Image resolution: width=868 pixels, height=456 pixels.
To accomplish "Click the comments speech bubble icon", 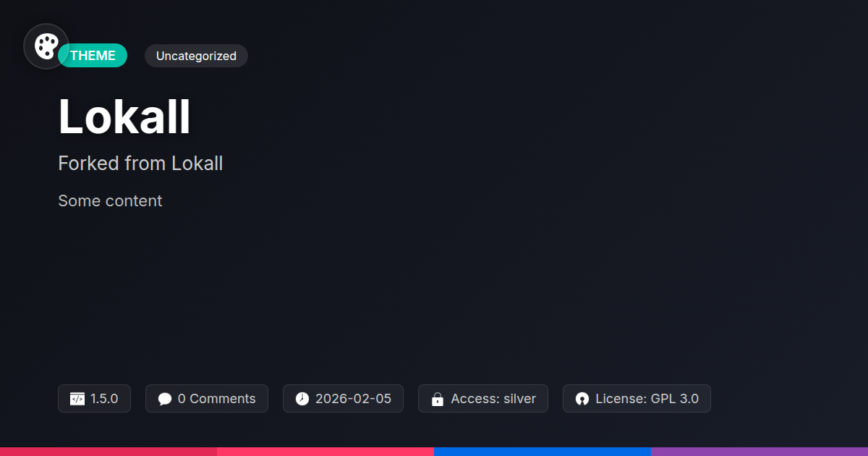I will [x=165, y=399].
